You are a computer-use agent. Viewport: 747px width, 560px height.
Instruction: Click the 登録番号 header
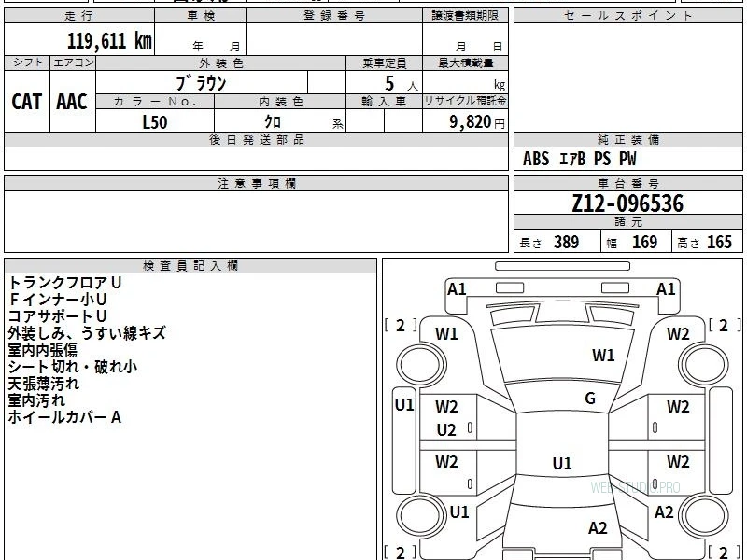coord(334,16)
